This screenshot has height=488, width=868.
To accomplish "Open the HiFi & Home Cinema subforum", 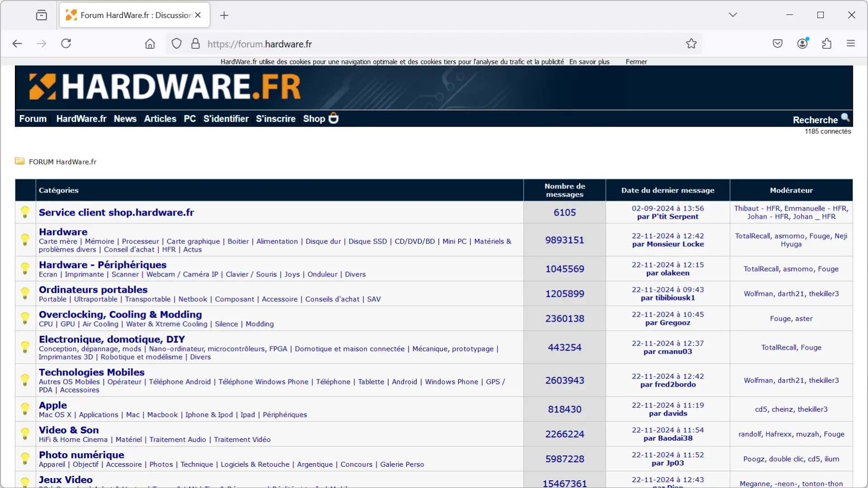I will point(73,440).
